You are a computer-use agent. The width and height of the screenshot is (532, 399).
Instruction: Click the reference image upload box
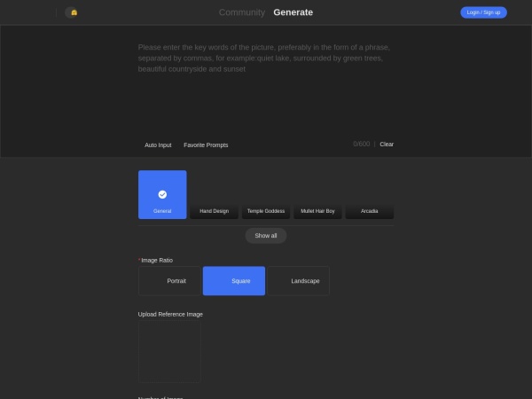point(169,351)
